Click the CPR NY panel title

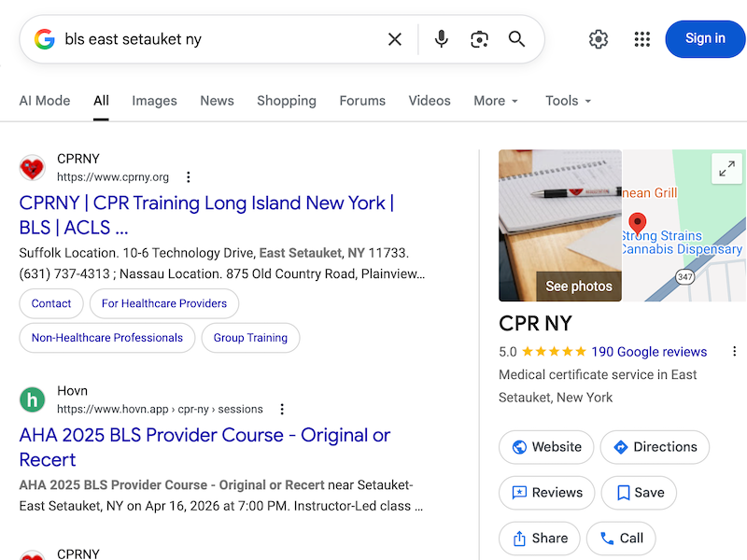[x=535, y=323]
